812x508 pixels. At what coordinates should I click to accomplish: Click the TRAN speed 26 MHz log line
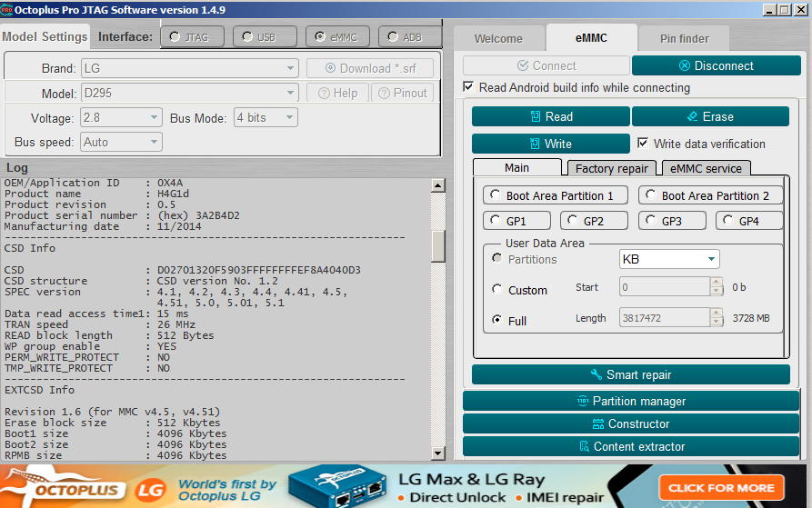[100, 324]
